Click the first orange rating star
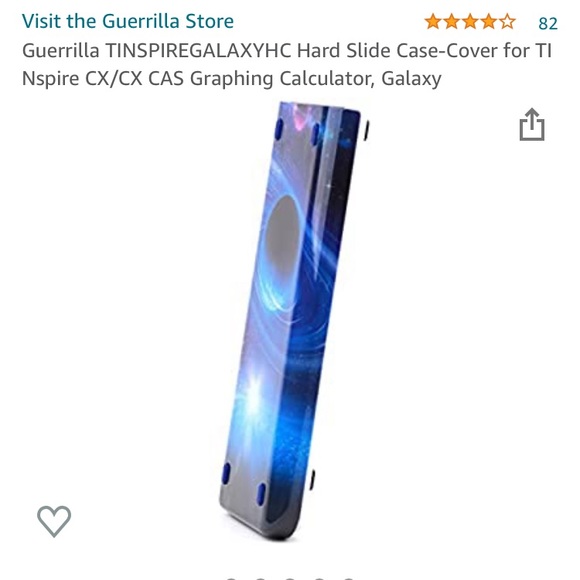 [x=433, y=22]
